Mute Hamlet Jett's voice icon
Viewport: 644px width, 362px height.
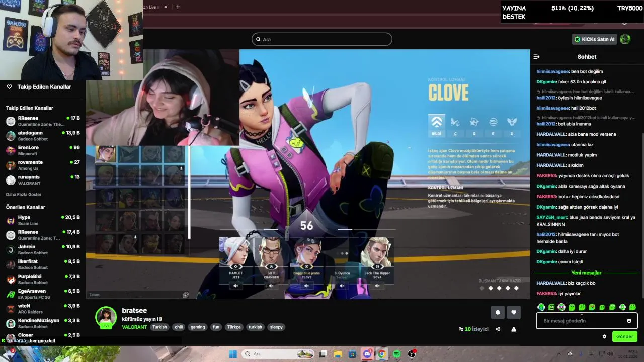tap(236, 286)
